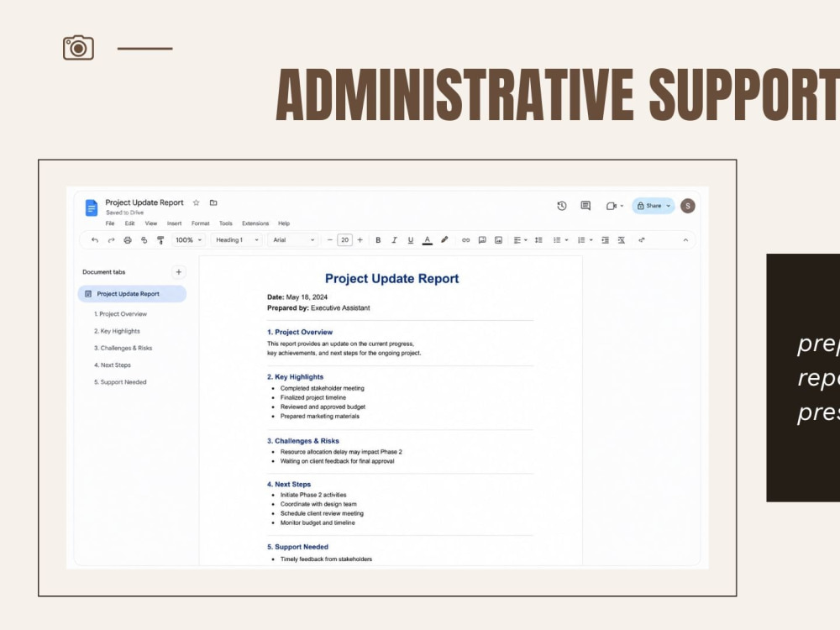The height and width of the screenshot is (630, 840).
Task: Click the indent icon
Action: (605, 240)
